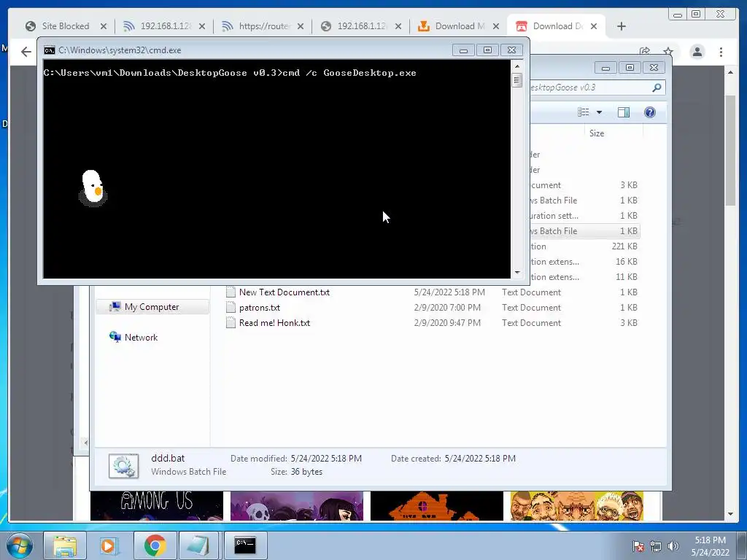Open the second 192.168.1.12 tab with globe icon

click(361, 26)
